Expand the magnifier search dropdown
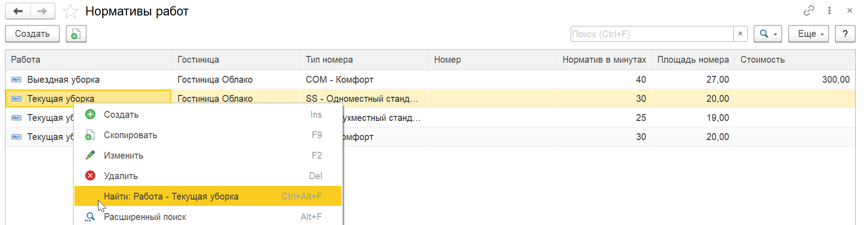This screenshot has height=225, width=868. tap(767, 34)
